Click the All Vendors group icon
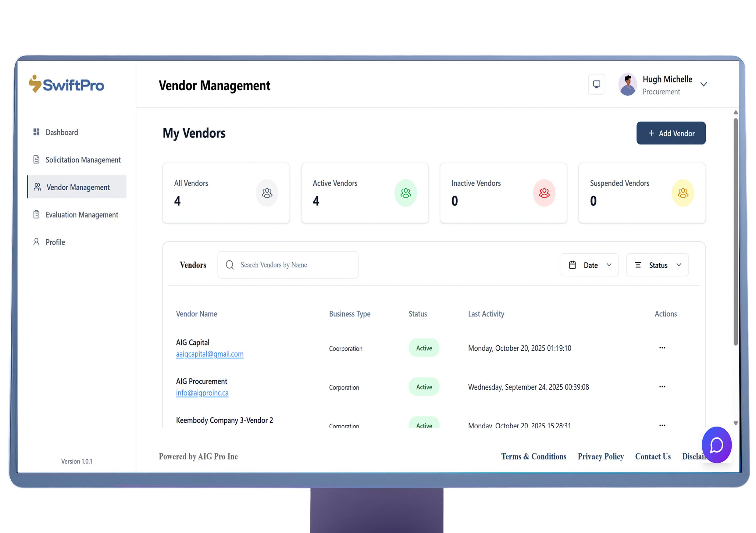Viewport: 756px width, 533px height. 267,193
